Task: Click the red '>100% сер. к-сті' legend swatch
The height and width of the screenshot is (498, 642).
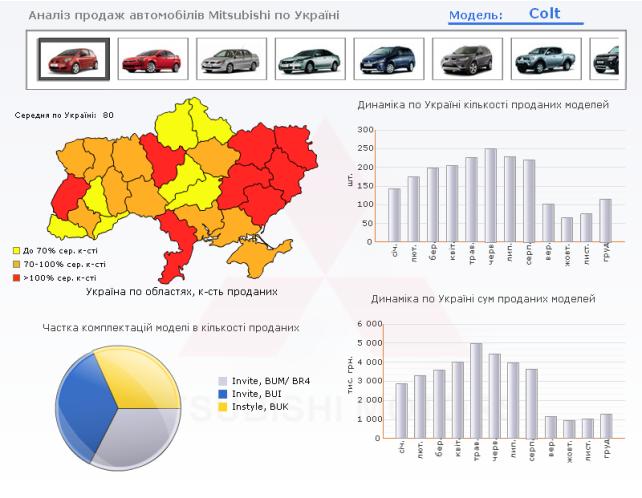Action: pyautogui.click(x=16, y=278)
